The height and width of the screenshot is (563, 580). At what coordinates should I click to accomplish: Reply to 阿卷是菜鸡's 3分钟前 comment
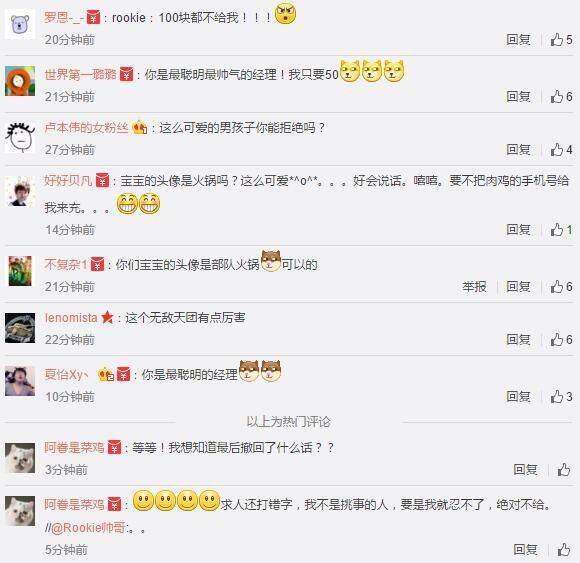(x=525, y=470)
